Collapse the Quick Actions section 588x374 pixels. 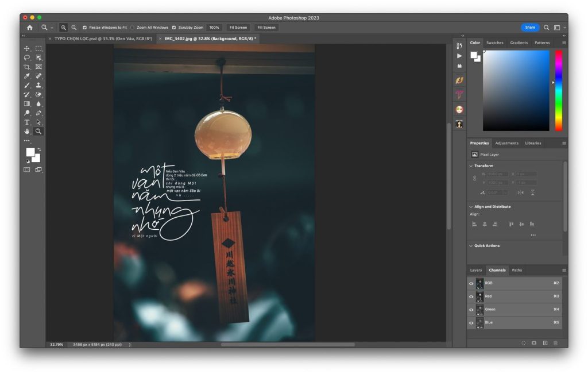(471, 246)
